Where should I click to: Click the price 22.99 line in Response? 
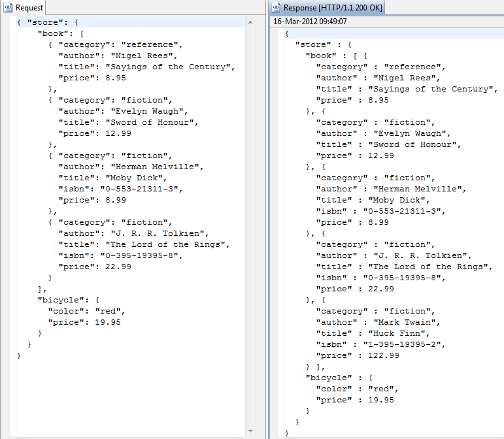[355, 289]
